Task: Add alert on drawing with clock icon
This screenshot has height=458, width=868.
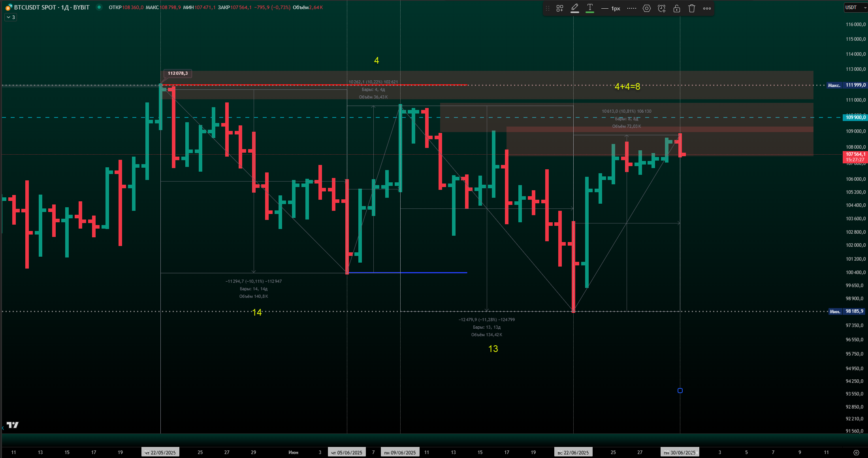Action: (x=662, y=8)
